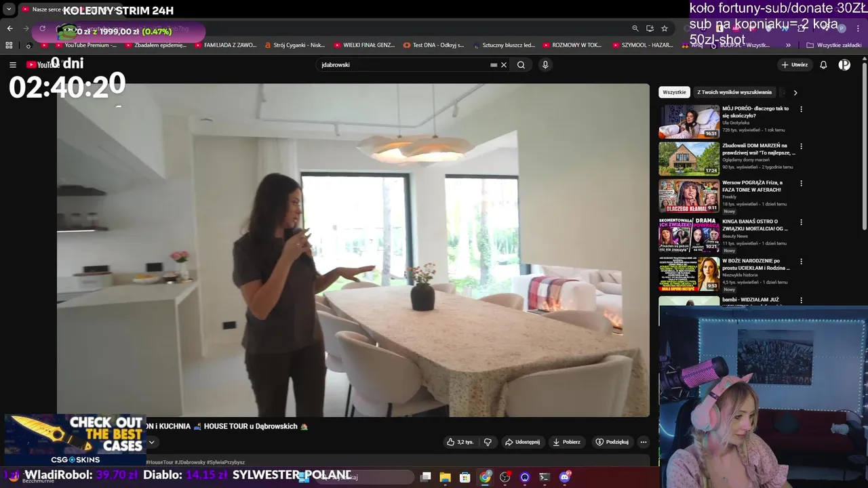Viewport: 868px width, 488px height.
Task: Open Wersow POGRĄŻA Friza video thumbnail
Action: pos(689,197)
